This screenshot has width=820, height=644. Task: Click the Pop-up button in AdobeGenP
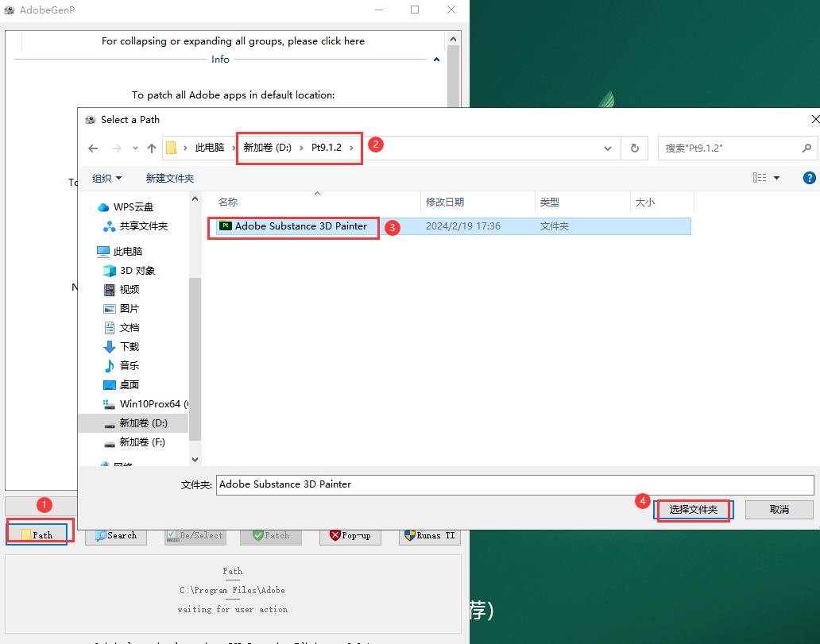tap(350, 535)
